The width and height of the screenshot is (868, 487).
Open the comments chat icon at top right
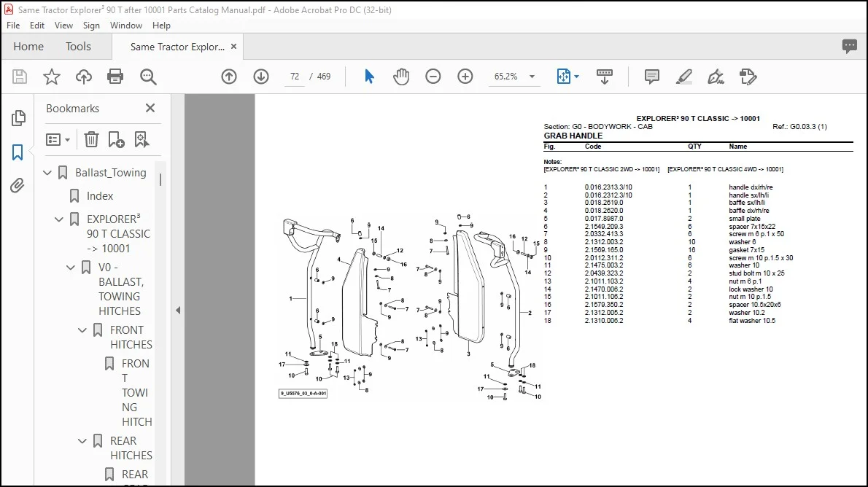tap(849, 47)
